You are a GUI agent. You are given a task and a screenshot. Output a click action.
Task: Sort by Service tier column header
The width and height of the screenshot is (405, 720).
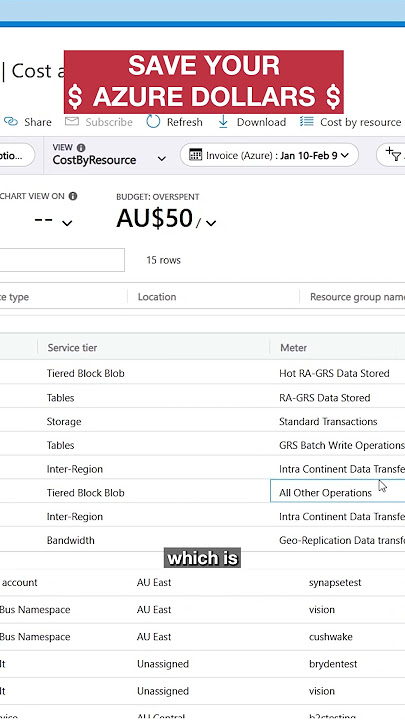72,348
